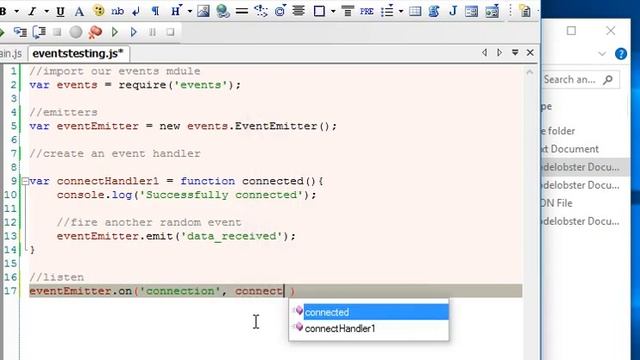Close the current editor tab with X

[530, 53]
